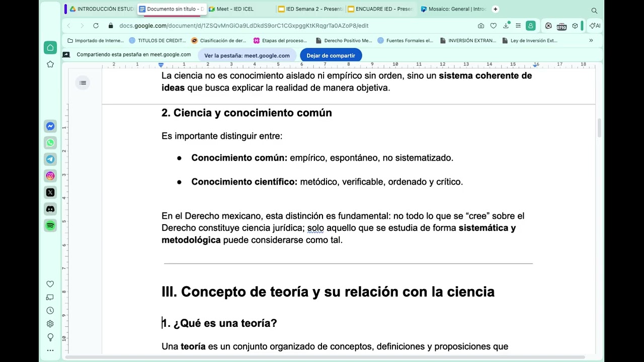Expand hidden bookmarks with double chevron
644x362 pixels.
(x=591, y=41)
